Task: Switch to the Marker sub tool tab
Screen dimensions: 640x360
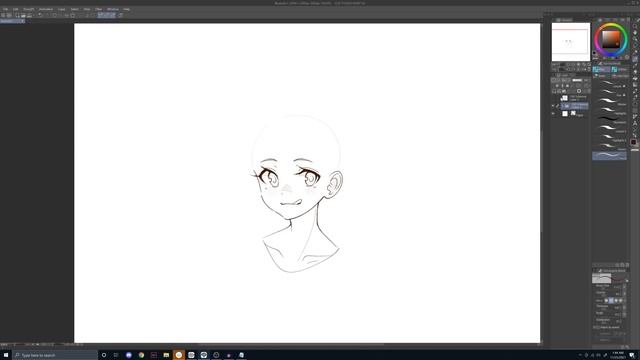Action: pyautogui.click(x=620, y=69)
